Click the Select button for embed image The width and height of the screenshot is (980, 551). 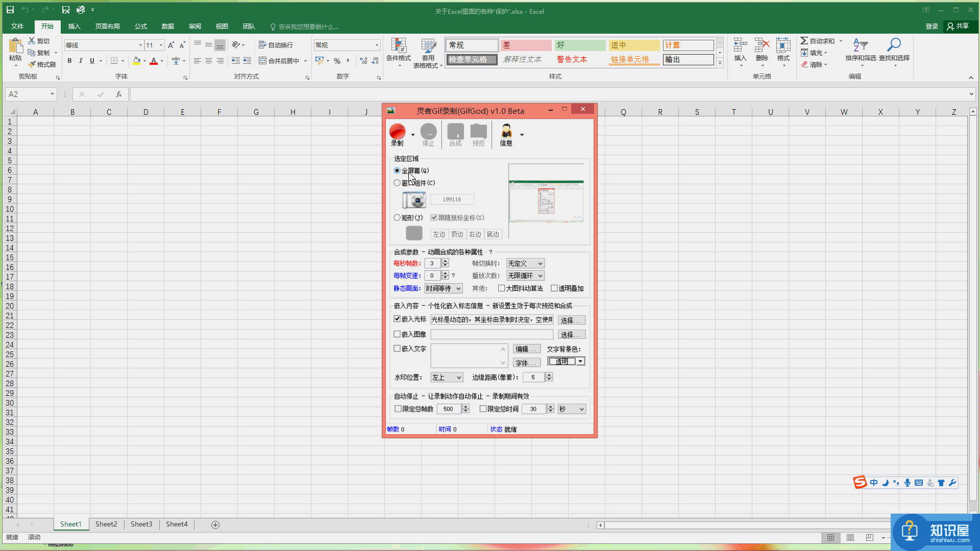(571, 335)
